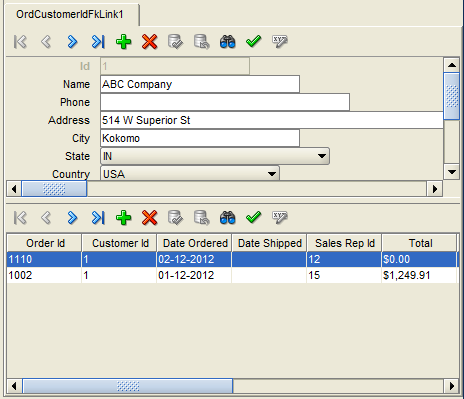Image resolution: width=464 pixels, height=399 pixels.
Task: Click green checkmark in customer toolbar
Action: (x=253, y=42)
